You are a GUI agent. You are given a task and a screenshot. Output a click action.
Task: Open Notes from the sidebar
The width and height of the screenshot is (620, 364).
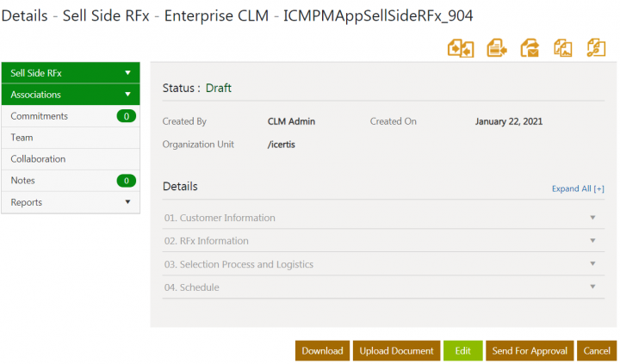click(x=23, y=181)
